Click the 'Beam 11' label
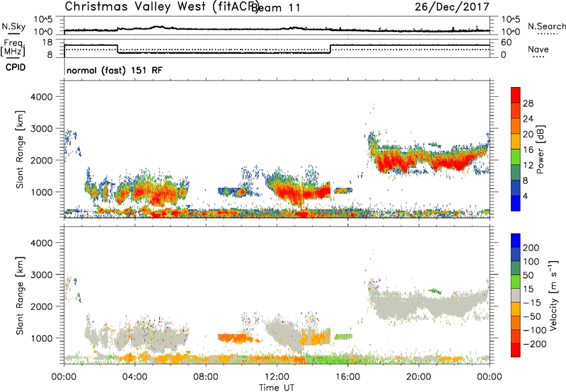The width and height of the screenshot is (566, 392). 276,8
